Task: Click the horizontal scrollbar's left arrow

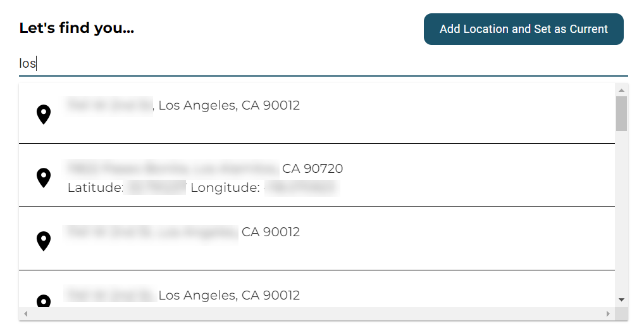Action: tap(26, 314)
